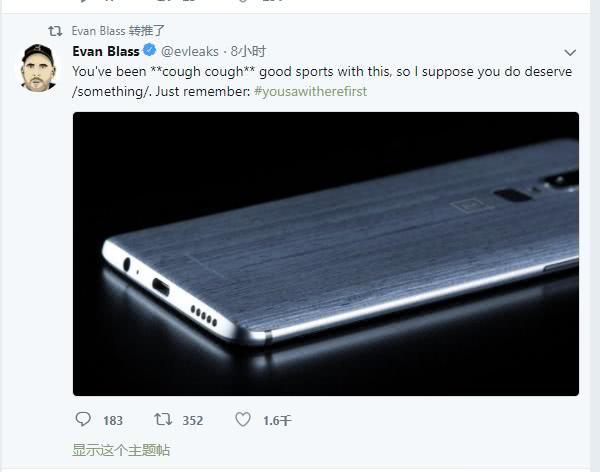Open the Evan Blass display name link
Screen dimensions: 600x472
105,51
